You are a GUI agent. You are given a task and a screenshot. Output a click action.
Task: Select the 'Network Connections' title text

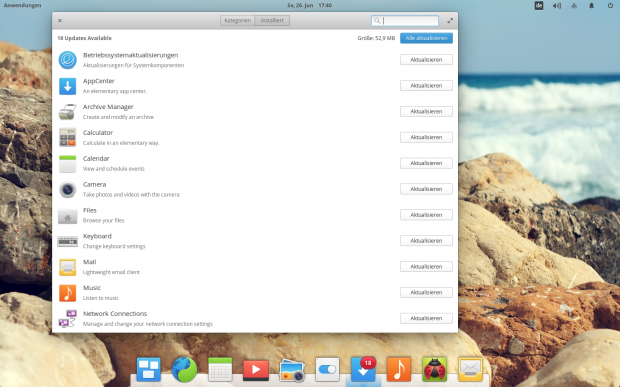115,313
